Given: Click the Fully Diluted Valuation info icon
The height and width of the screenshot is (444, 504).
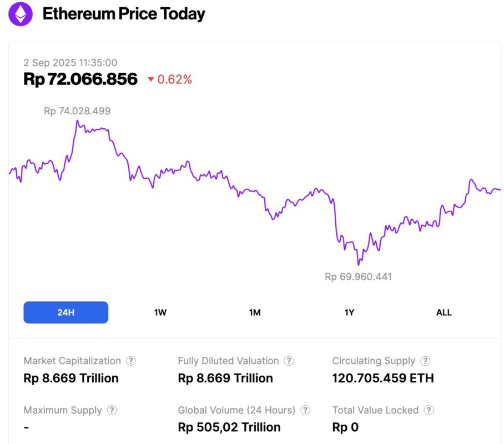Looking at the screenshot, I should tap(289, 361).
